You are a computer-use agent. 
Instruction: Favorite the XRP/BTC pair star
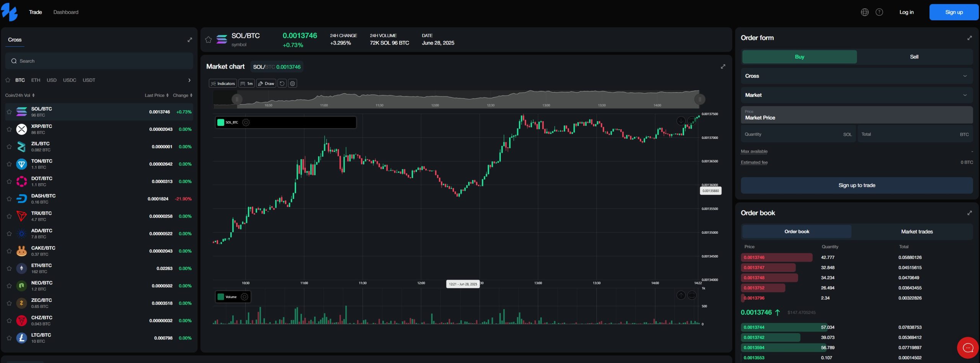point(9,129)
